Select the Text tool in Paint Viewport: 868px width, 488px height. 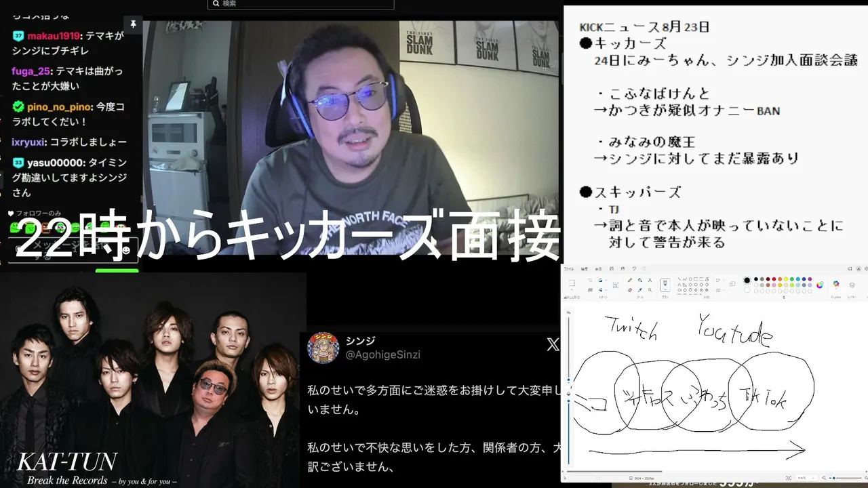tap(650, 280)
